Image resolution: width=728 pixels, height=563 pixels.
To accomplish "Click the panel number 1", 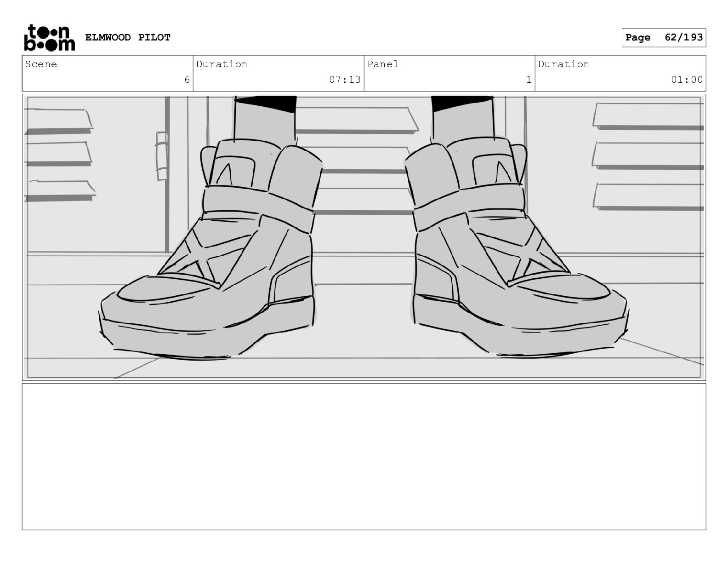I will (x=529, y=80).
